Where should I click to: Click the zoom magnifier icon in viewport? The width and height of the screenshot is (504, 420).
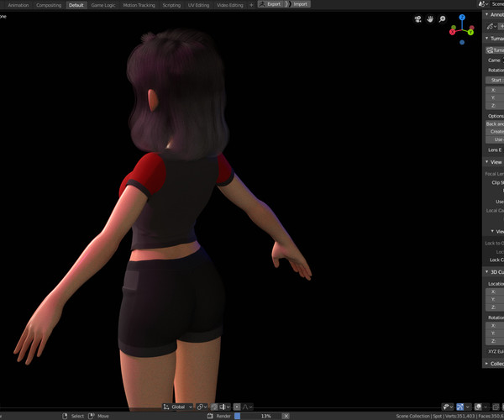tap(443, 19)
